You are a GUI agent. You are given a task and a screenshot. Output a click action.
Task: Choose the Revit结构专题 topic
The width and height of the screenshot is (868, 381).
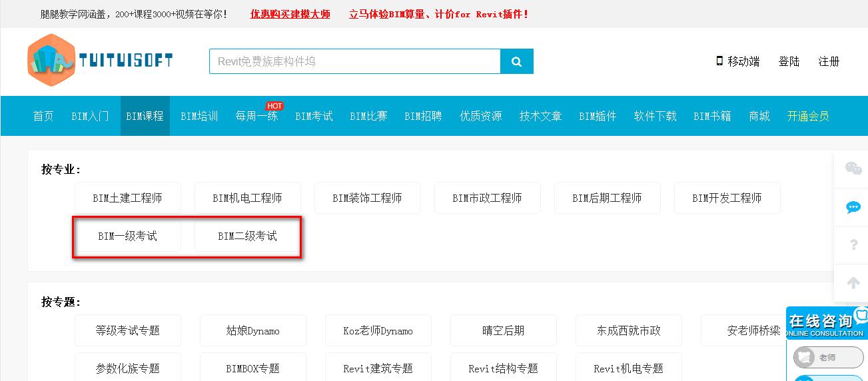click(x=504, y=367)
